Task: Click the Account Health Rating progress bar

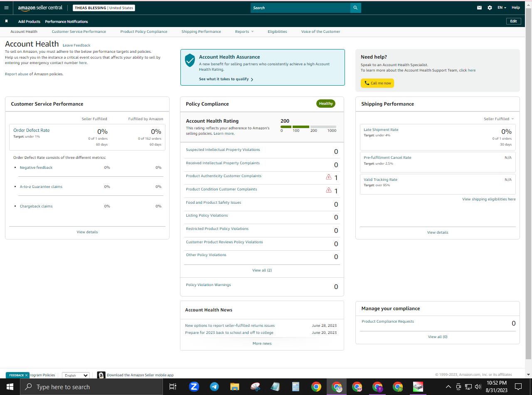Action: pyautogui.click(x=308, y=126)
